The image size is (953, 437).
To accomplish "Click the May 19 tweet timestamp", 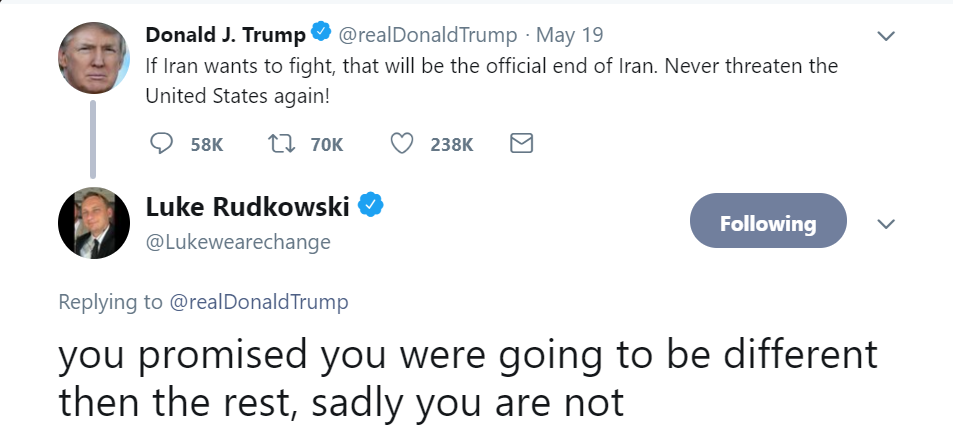I will pos(570,35).
